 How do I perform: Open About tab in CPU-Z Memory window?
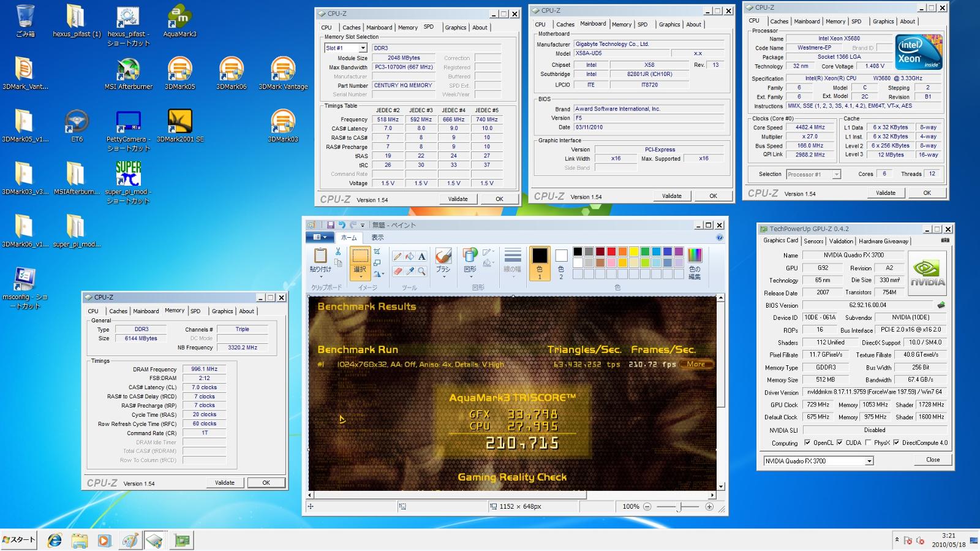(246, 311)
